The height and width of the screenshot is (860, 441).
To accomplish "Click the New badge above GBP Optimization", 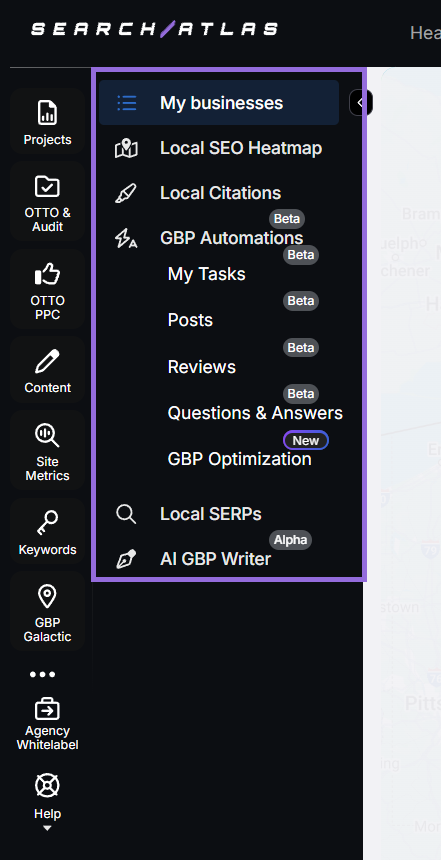I will [306, 440].
